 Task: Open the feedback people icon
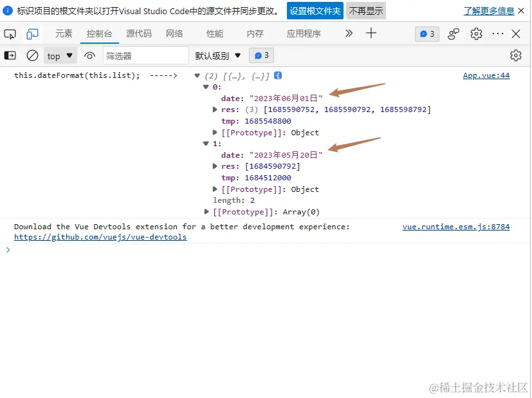(x=454, y=34)
